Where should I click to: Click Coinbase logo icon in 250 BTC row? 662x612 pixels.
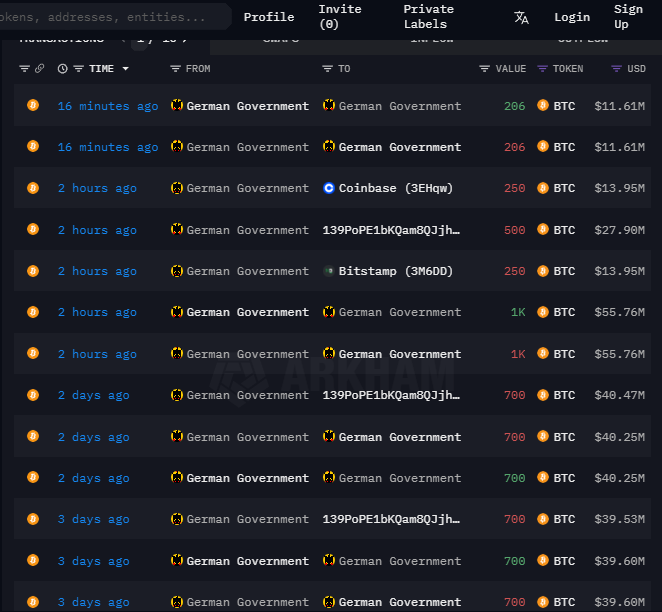click(x=329, y=188)
